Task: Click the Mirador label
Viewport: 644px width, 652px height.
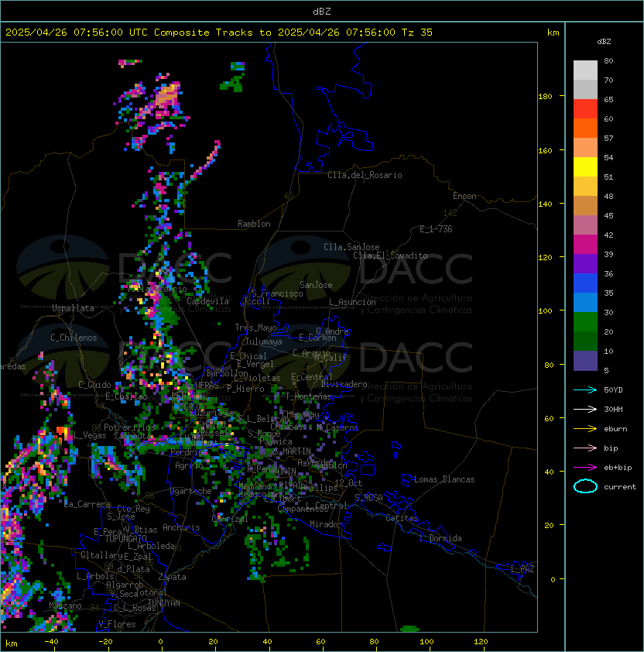Action: 326,524
